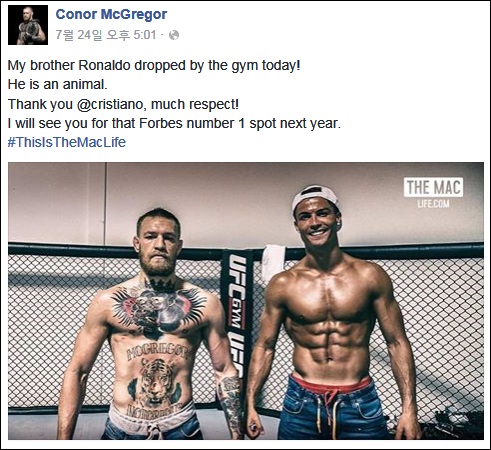Click the white towel hanging on cage rail

[x=274, y=262]
